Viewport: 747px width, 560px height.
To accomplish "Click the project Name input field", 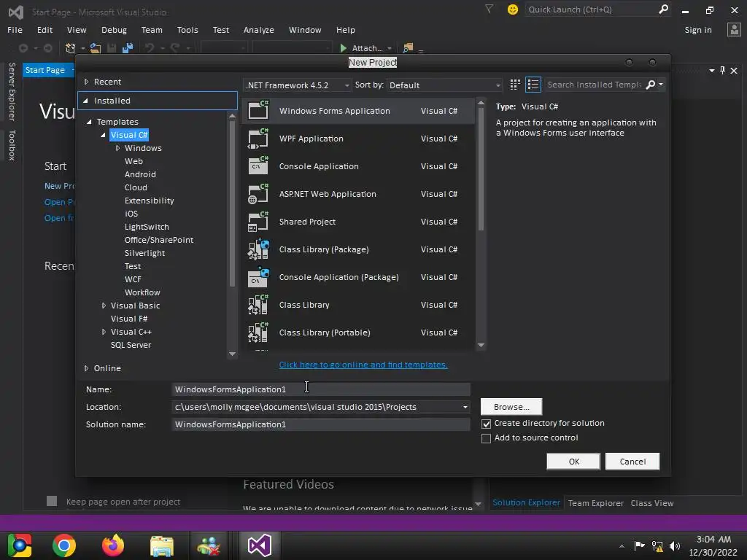I will (321, 389).
